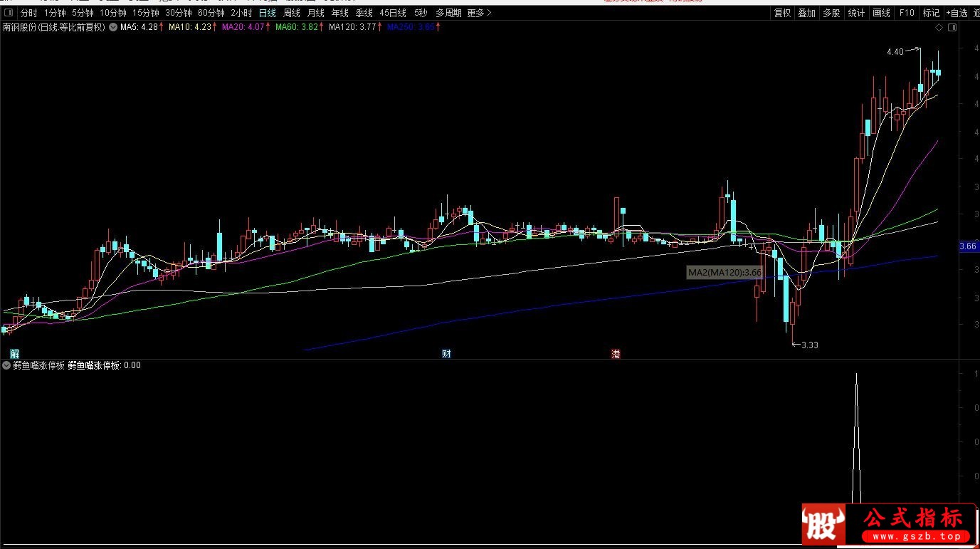980x549 pixels.
Task: Select the 15分钟 period
Action: coord(145,13)
